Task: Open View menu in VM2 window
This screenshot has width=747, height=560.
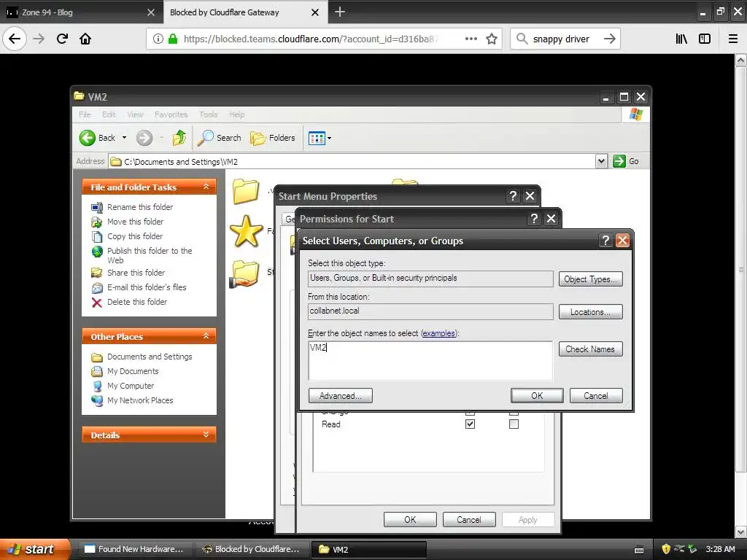Action: pos(135,114)
